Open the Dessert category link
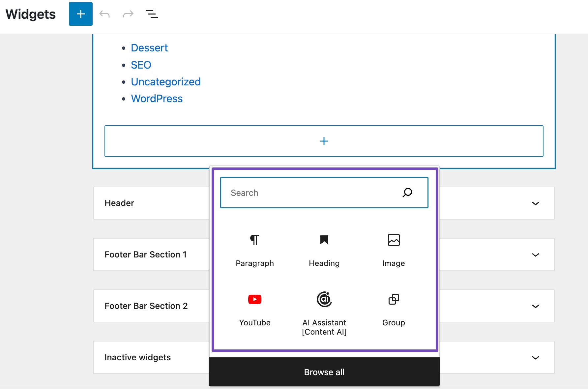 [x=149, y=47]
